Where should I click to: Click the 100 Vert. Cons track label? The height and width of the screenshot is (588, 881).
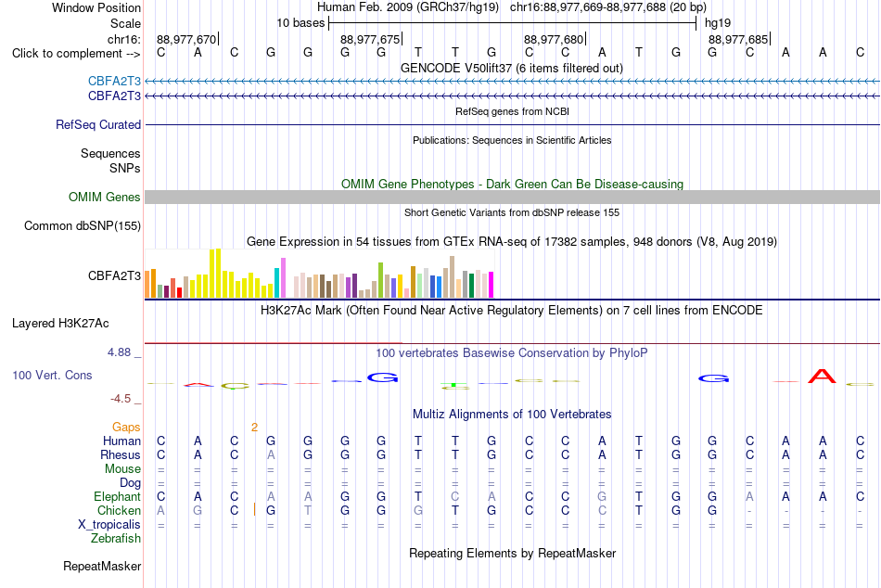point(52,375)
